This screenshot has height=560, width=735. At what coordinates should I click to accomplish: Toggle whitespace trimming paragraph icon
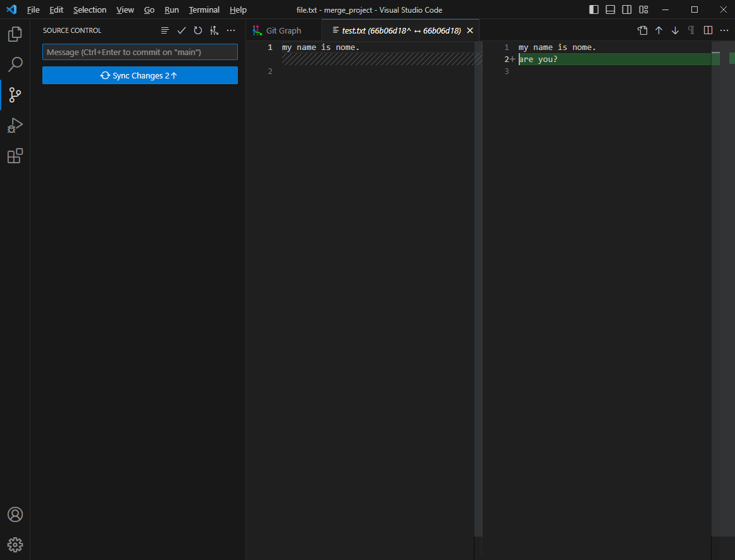click(691, 30)
